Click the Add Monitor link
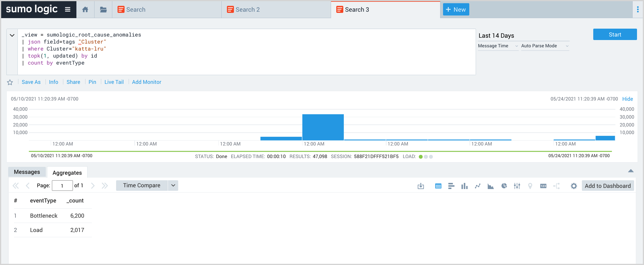Screen dimensions: 644x265 coord(146,82)
